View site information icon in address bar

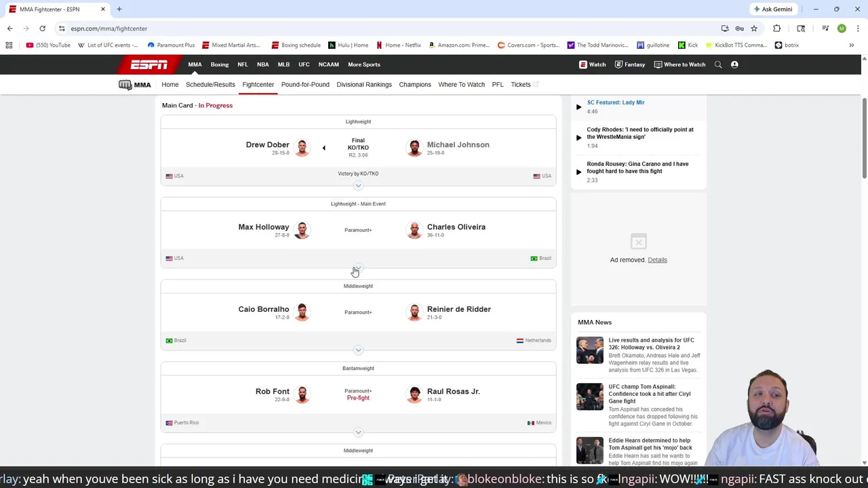[62, 28]
